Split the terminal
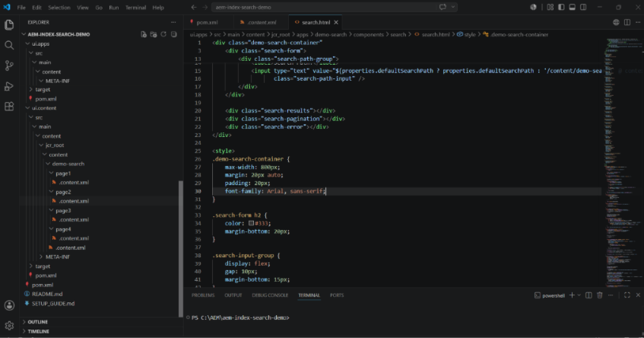This screenshot has height=338, width=644. tap(588, 295)
